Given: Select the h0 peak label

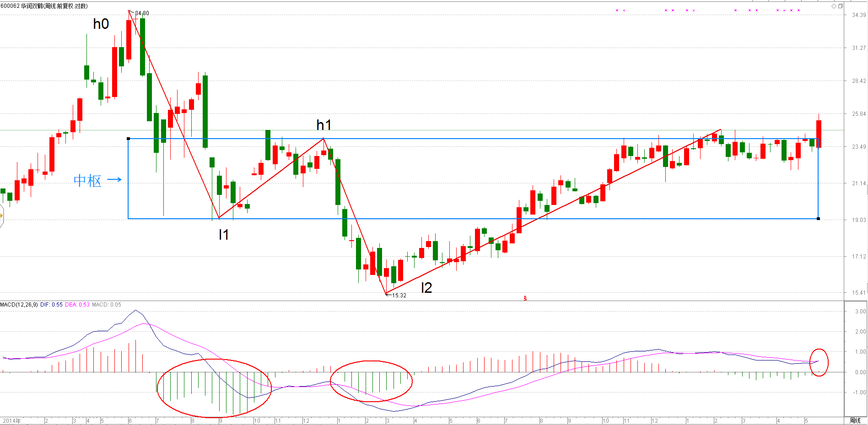Looking at the screenshot, I should (101, 24).
